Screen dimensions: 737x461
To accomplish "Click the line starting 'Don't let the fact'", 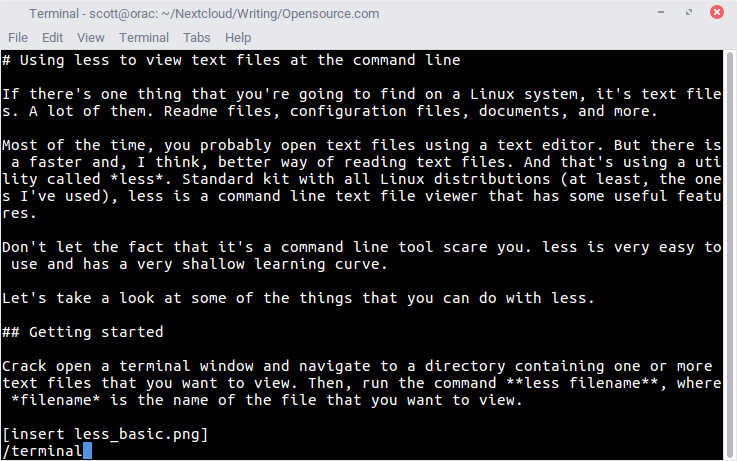I will coord(360,247).
